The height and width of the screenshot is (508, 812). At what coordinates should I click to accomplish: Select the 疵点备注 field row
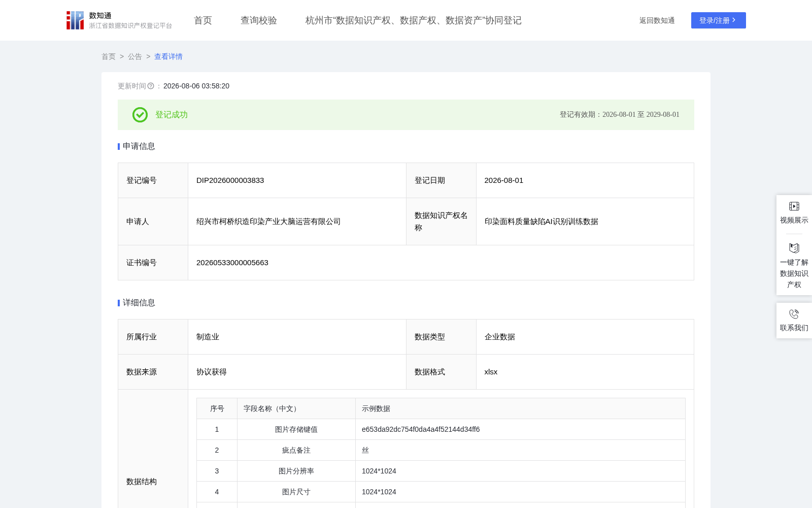[441, 450]
